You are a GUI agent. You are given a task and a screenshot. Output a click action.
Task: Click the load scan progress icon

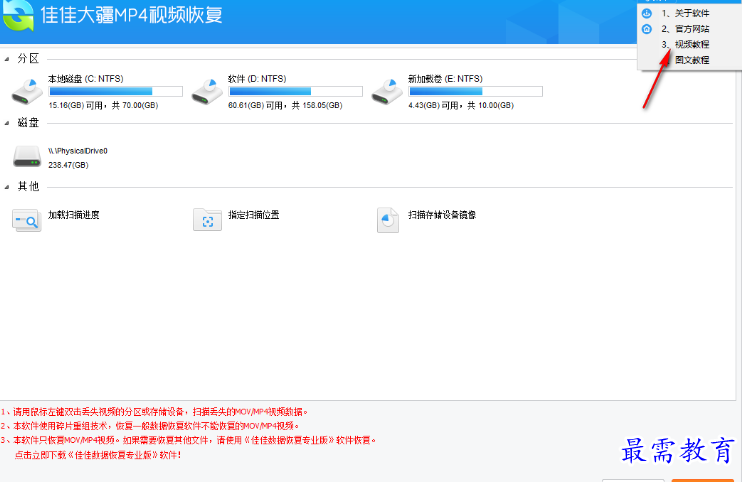(27, 220)
